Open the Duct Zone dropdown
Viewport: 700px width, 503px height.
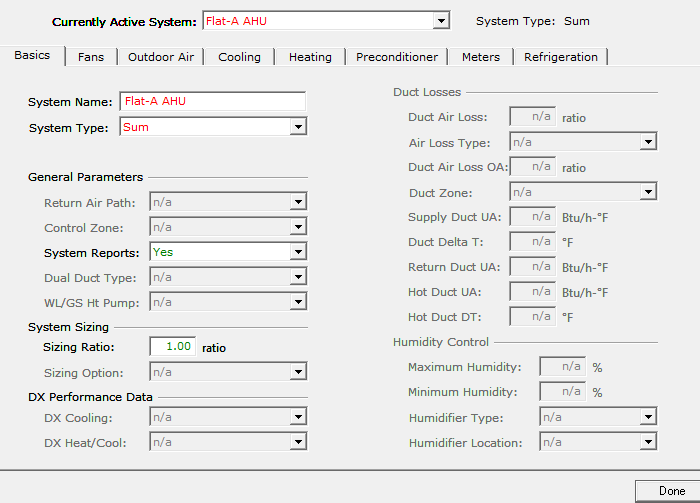(648, 192)
